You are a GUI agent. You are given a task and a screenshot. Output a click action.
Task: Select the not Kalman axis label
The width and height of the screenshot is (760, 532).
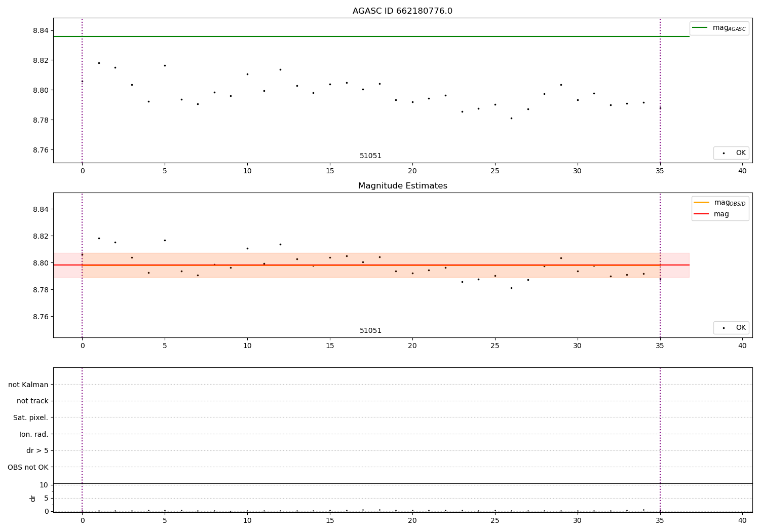(x=28, y=385)
